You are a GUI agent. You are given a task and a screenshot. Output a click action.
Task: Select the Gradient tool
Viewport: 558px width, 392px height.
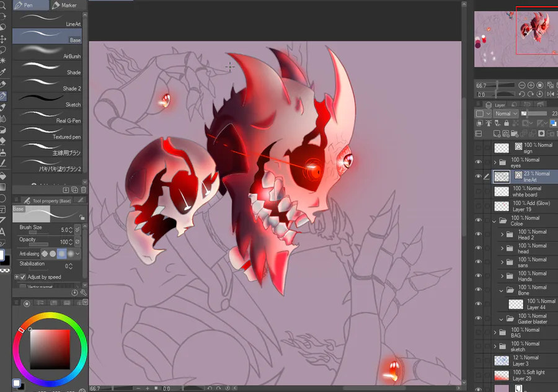click(x=3, y=187)
